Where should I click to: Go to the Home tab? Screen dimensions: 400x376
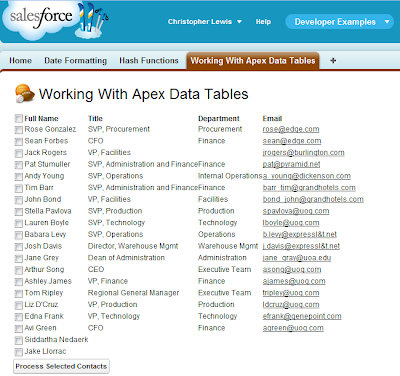tap(20, 60)
